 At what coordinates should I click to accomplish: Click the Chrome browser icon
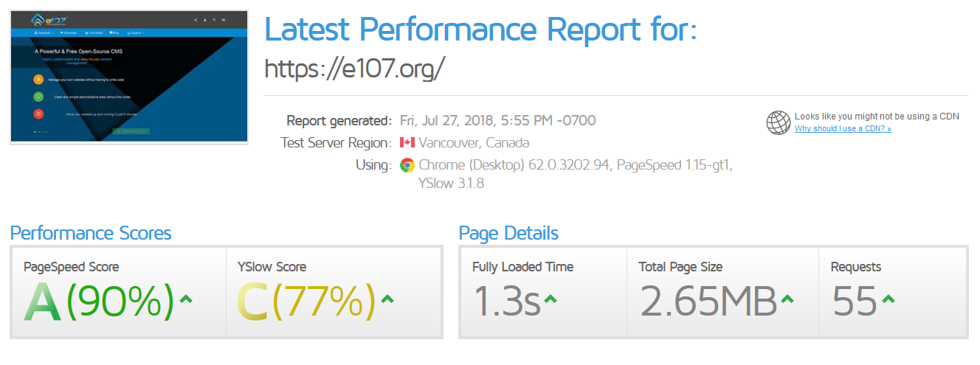click(x=407, y=165)
